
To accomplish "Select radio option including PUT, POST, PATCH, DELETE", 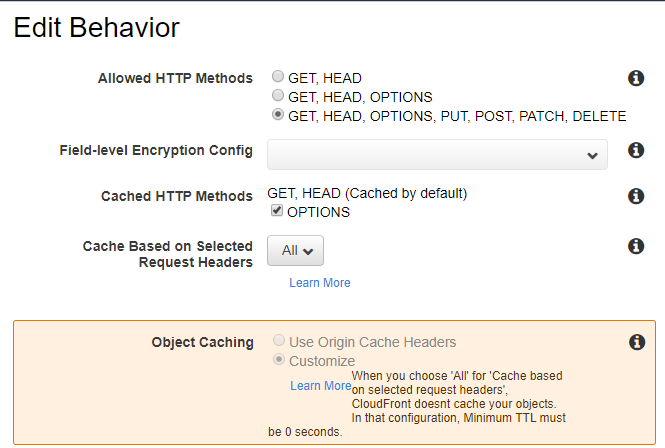I will coord(278,116).
